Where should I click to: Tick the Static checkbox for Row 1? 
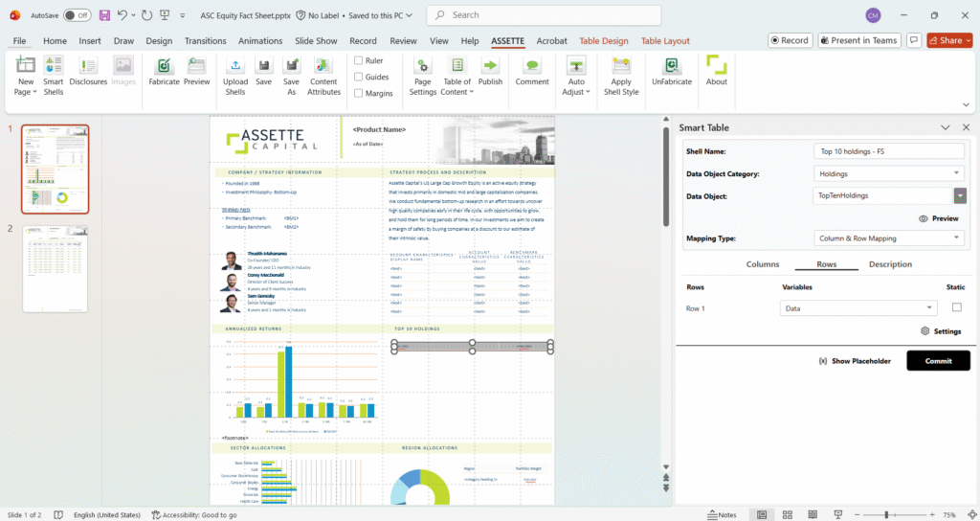click(956, 307)
